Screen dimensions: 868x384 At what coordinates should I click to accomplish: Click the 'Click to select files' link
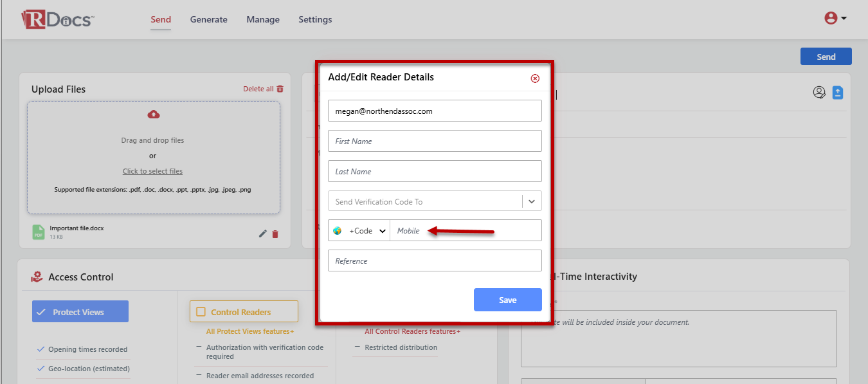point(152,171)
